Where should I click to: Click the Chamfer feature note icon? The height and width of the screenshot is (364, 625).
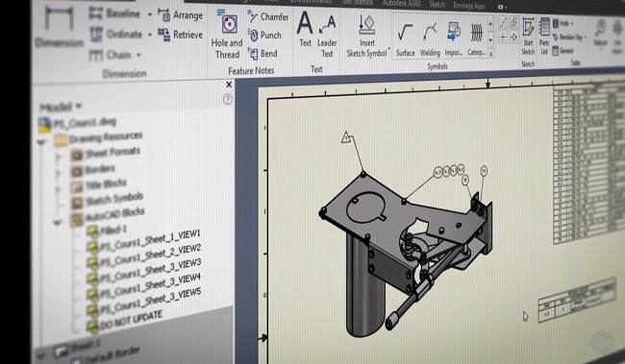click(252, 16)
